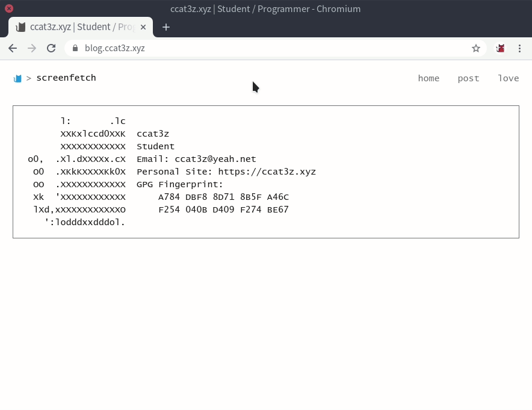Click the screenfetch breadcrumb text
The width and height of the screenshot is (532, 410).
(x=66, y=78)
